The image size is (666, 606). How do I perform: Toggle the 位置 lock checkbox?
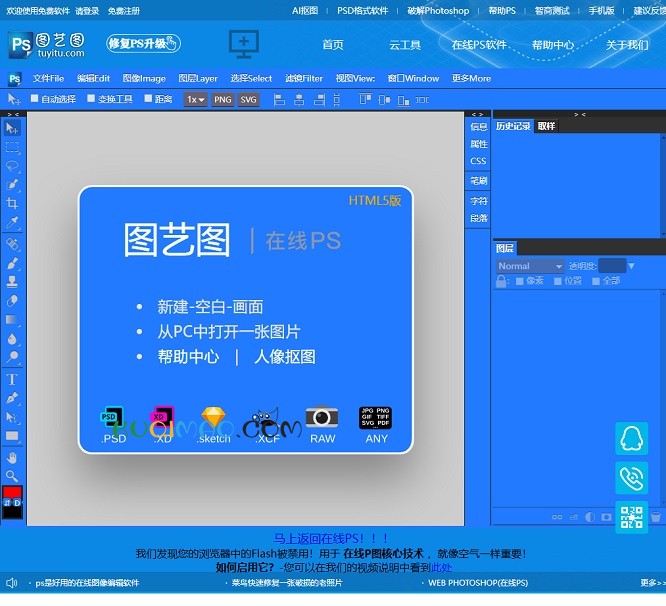[x=558, y=281]
